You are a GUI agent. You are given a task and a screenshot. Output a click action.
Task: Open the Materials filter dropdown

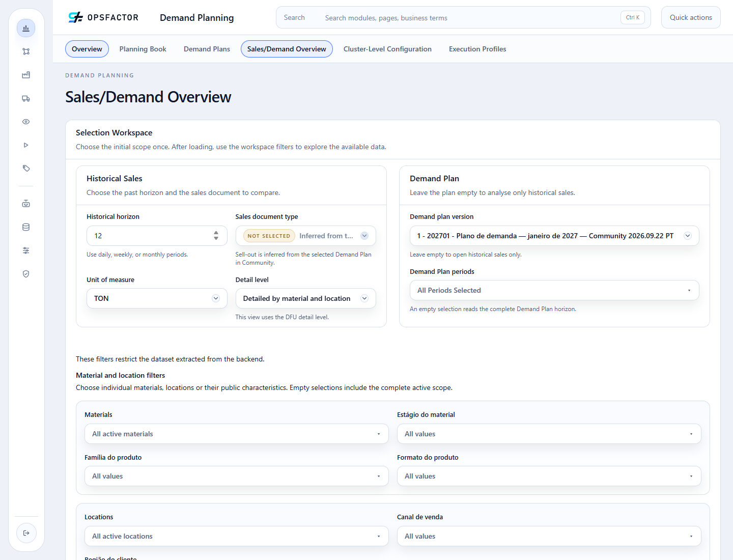coord(237,434)
